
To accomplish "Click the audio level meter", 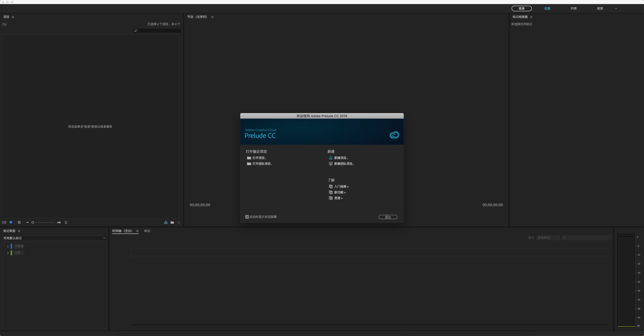I will point(626,281).
